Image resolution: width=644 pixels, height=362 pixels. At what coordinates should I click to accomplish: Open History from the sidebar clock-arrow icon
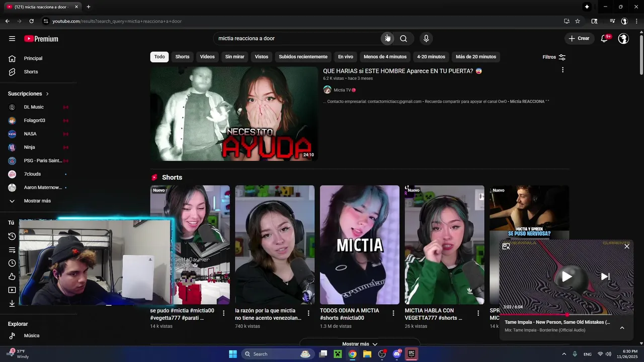point(12,236)
